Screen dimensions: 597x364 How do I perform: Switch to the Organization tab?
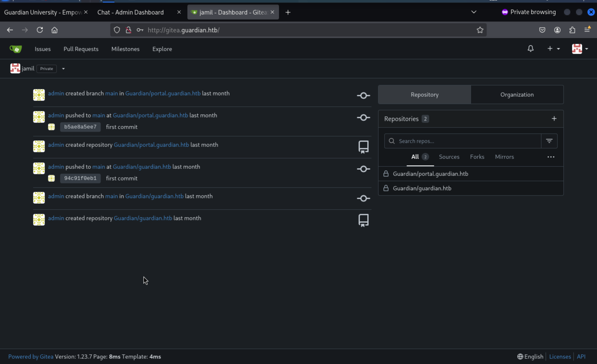[x=517, y=95]
